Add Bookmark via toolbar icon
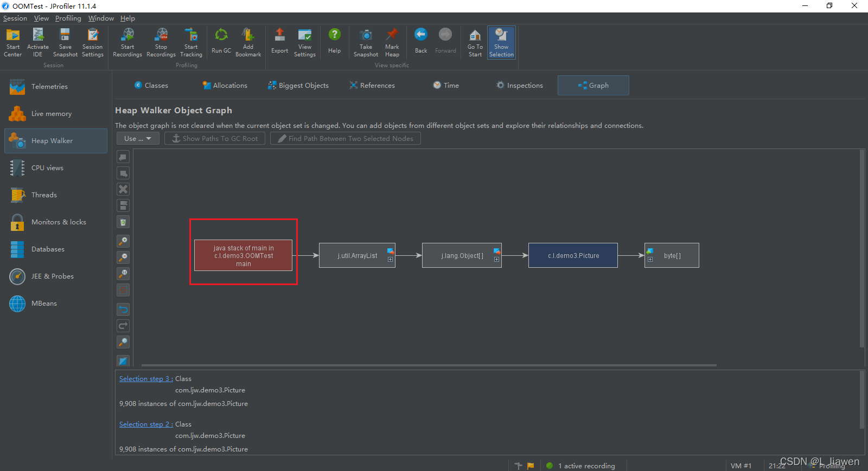 [248, 42]
